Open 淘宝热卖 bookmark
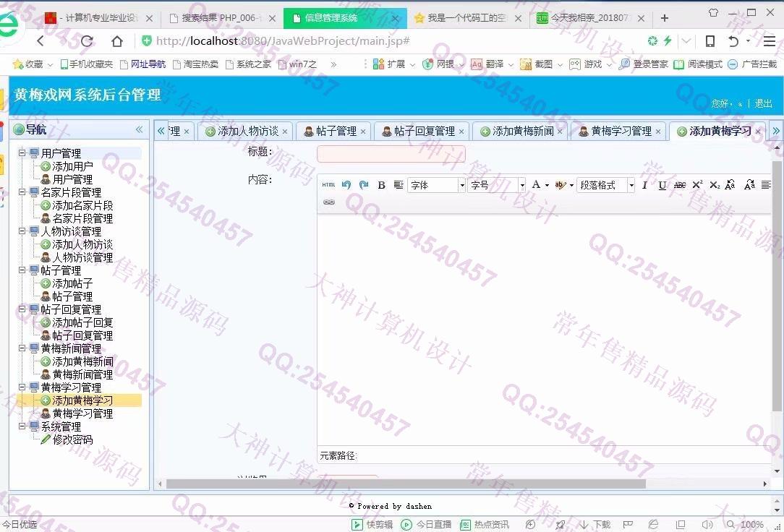The width and height of the screenshot is (784, 532). pos(195,64)
